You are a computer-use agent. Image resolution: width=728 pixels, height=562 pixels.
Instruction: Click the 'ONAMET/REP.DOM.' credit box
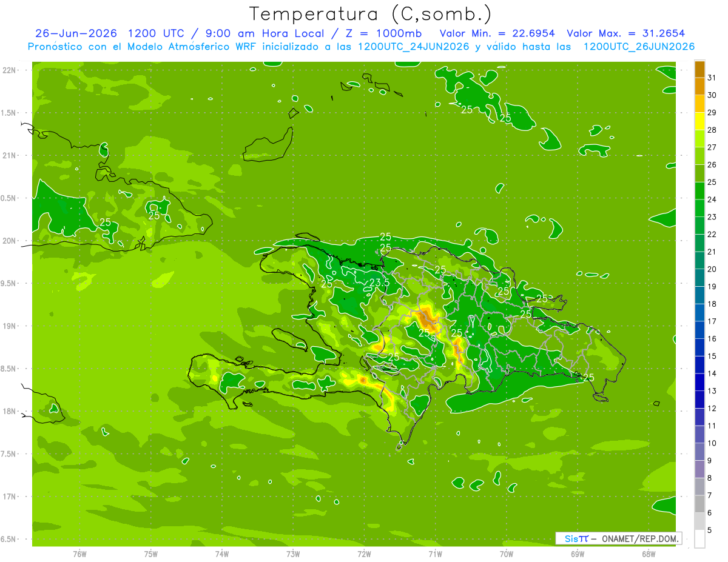[618, 538]
